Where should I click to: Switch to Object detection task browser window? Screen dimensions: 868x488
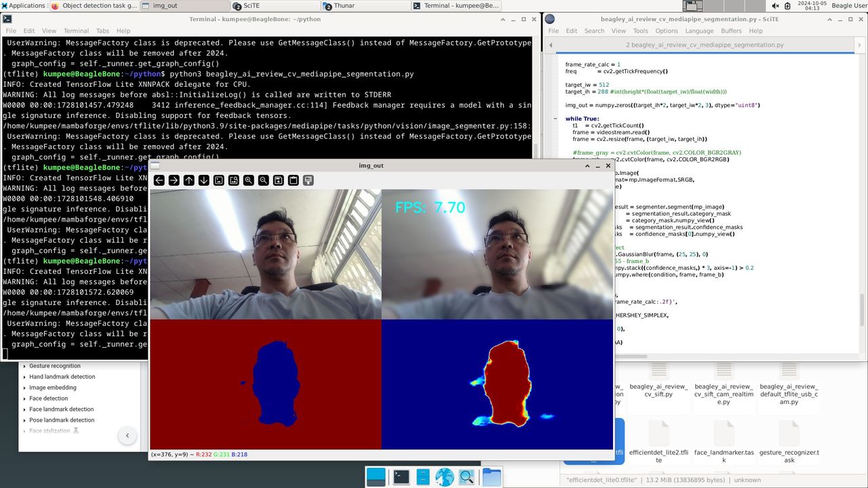[94, 5]
